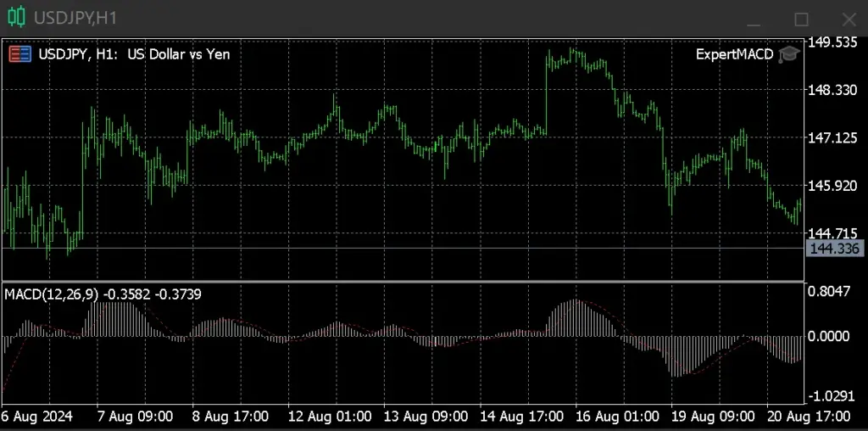Click the 0.8047 MACD scale value

point(830,291)
